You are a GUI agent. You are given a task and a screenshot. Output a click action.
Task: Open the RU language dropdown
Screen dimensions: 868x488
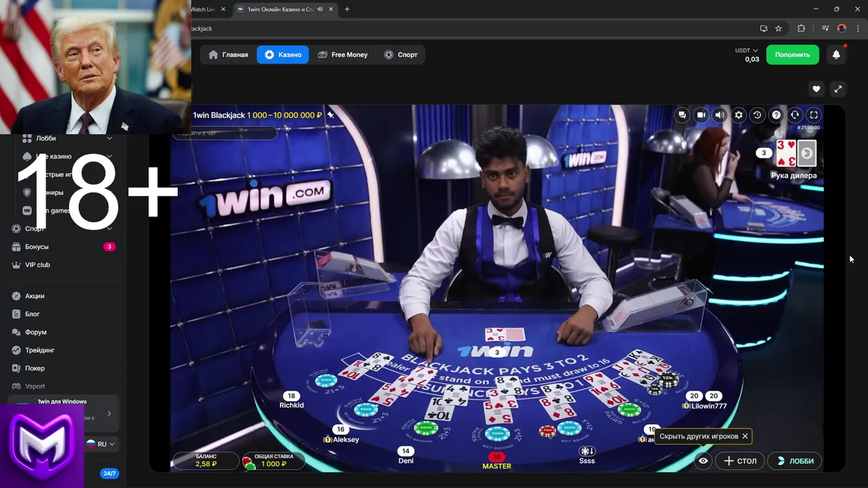[101, 444]
